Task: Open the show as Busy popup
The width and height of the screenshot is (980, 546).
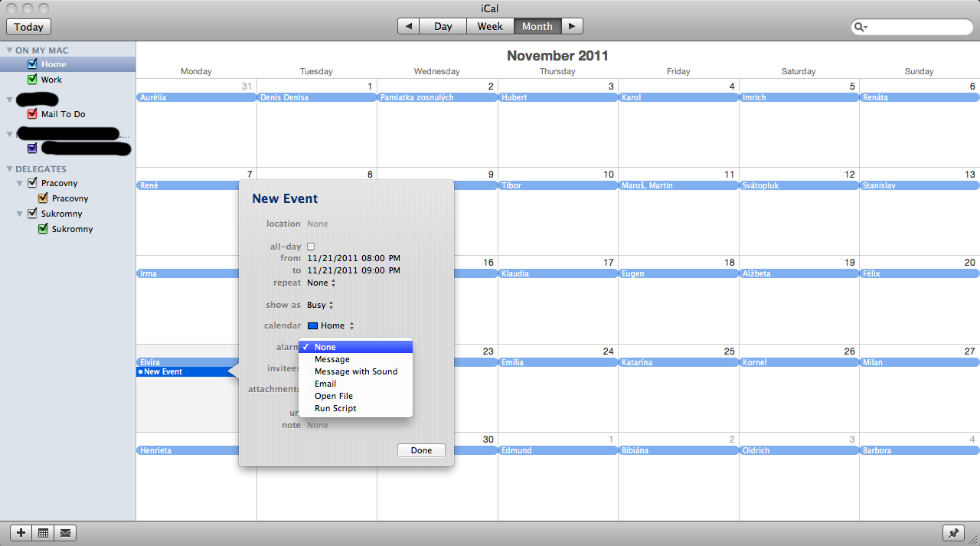Action: (320, 305)
